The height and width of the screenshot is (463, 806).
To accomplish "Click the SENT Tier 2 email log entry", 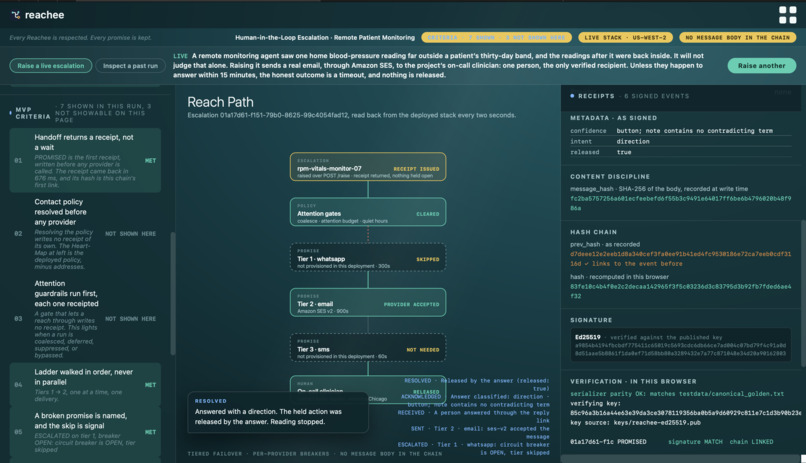I will pos(480,432).
